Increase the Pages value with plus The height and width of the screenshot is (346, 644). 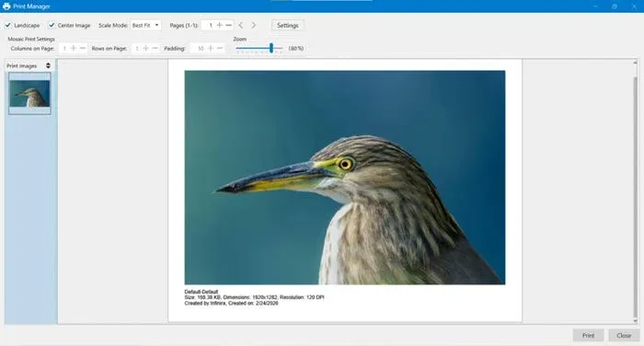pyautogui.click(x=220, y=26)
